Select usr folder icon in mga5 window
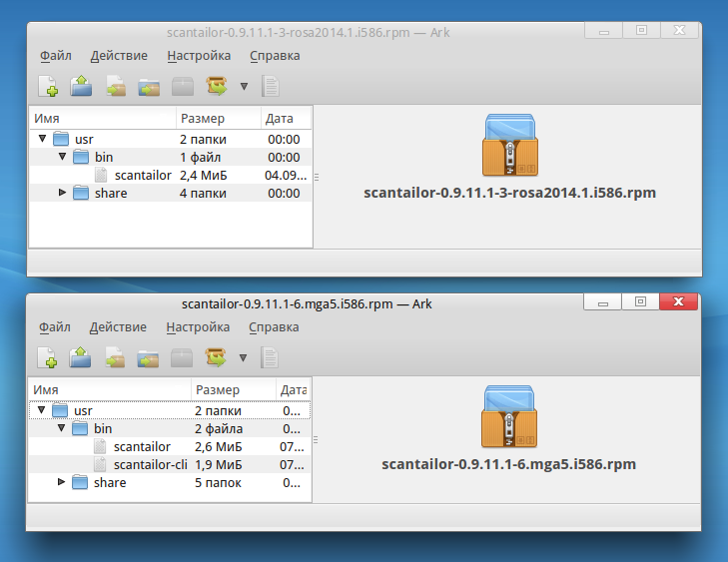The height and width of the screenshot is (562, 728). pyautogui.click(x=60, y=410)
